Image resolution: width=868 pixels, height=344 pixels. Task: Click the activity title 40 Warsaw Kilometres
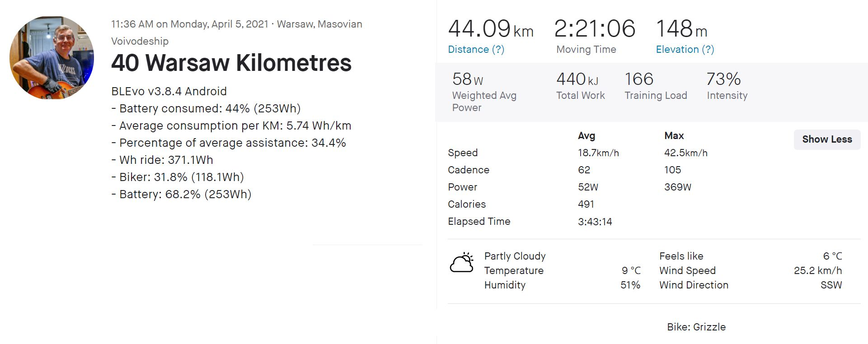pyautogui.click(x=231, y=63)
